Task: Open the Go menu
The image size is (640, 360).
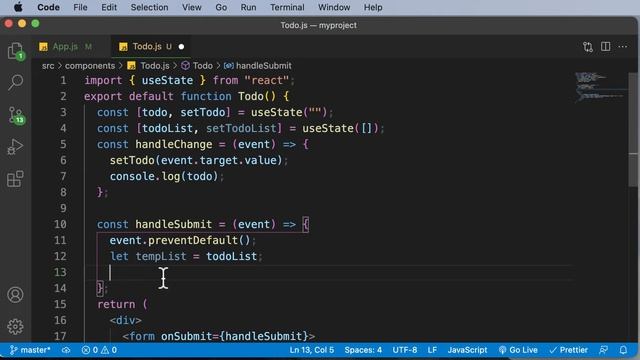Action: tap(221, 7)
